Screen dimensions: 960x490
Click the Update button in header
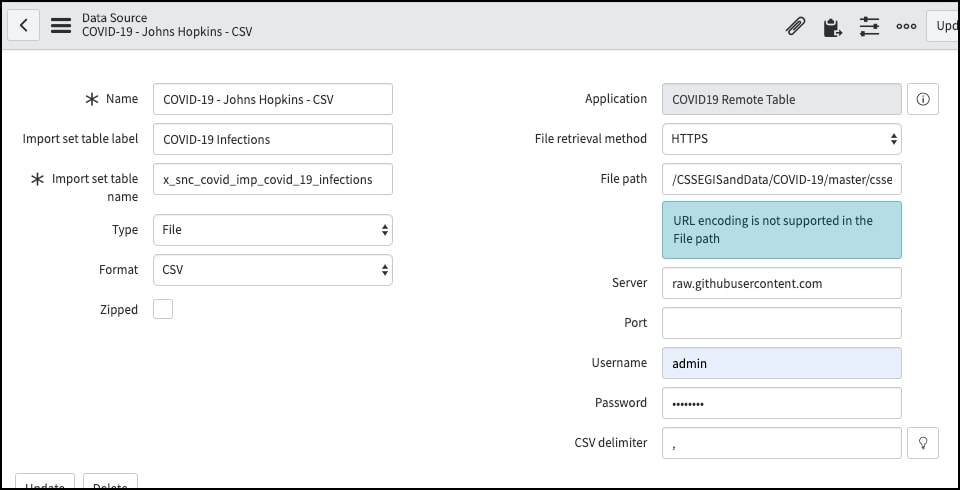pos(944,26)
